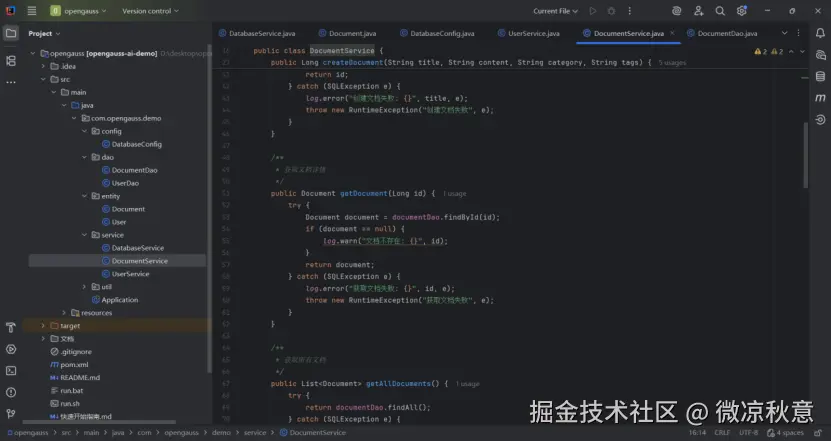Screen dimensions: 831x442
Task: Switch to Document.java tab
Action: [347, 33]
